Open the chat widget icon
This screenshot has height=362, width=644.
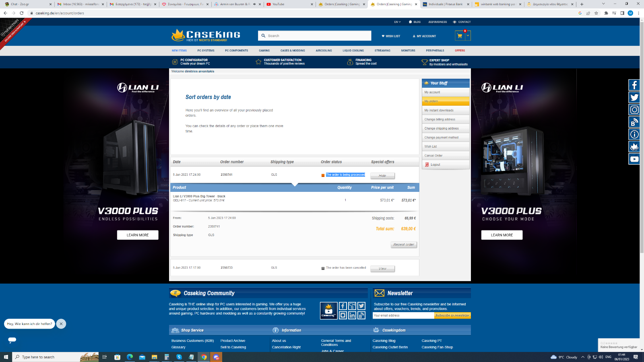pos(12,340)
